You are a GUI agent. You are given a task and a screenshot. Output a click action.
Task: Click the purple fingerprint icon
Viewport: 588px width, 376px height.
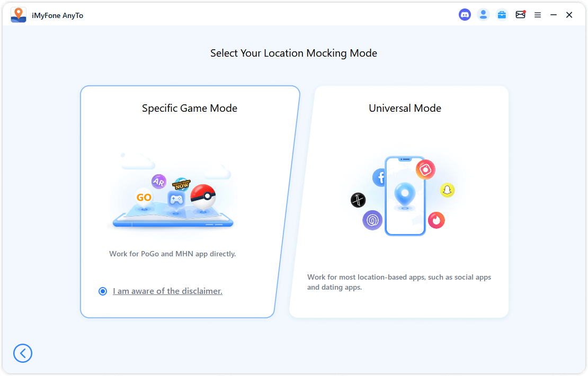[x=372, y=220]
